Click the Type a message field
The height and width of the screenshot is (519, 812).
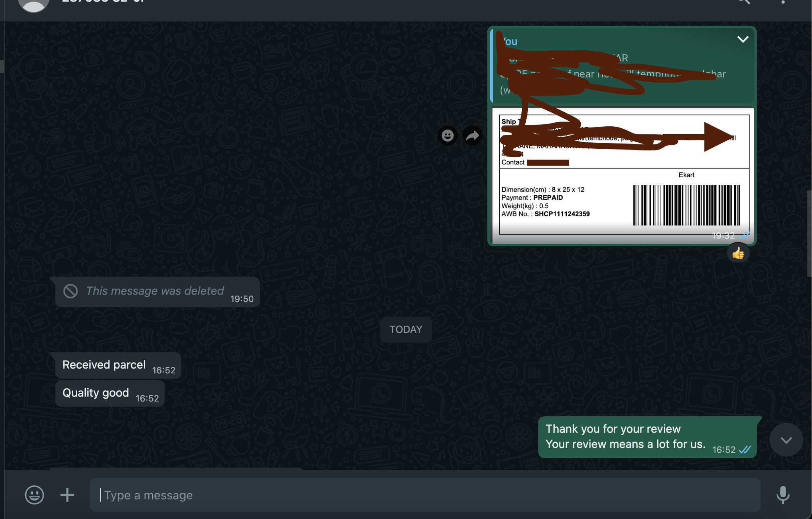pos(425,495)
